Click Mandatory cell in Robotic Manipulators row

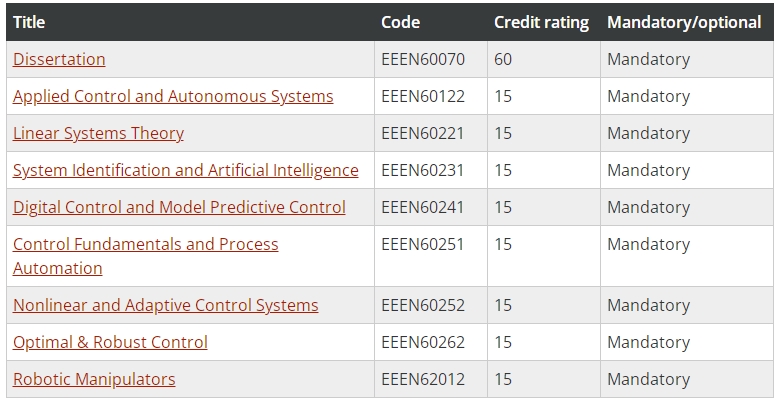coord(687,379)
